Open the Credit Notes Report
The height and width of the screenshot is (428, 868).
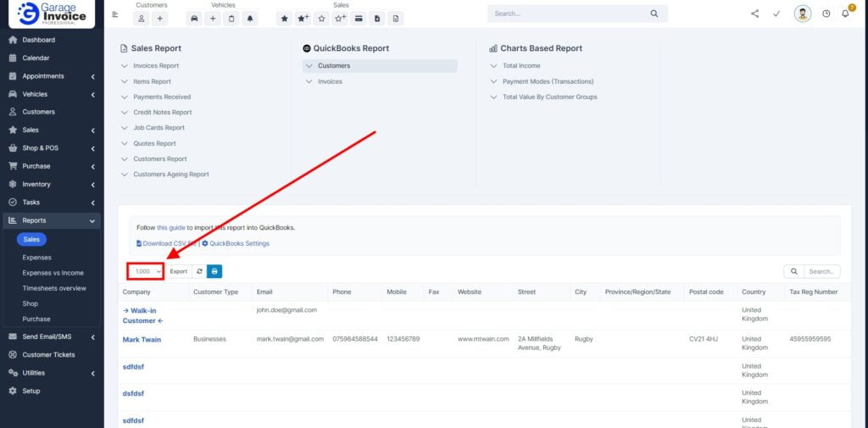tap(163, 113)
